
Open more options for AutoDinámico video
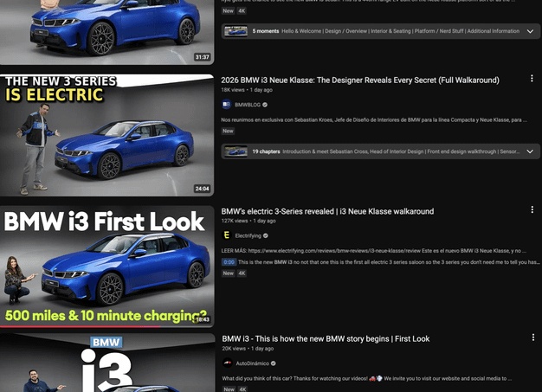tap(532, 338)
